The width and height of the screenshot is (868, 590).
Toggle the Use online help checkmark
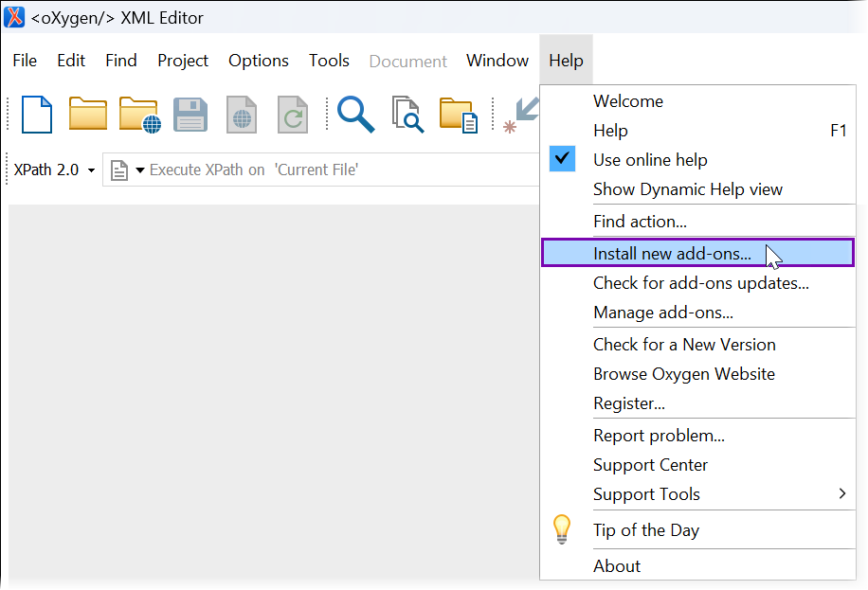tap(562, 159)
